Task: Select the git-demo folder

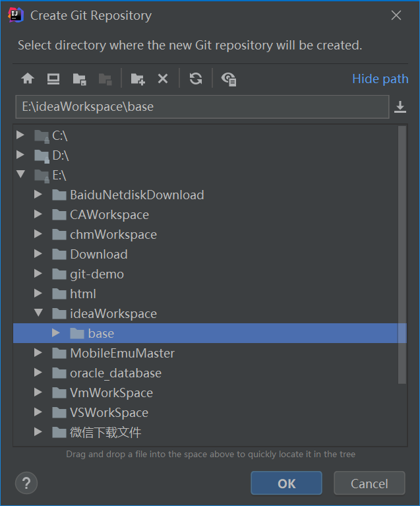Action: pyautogui.click(x=96, y=274)
